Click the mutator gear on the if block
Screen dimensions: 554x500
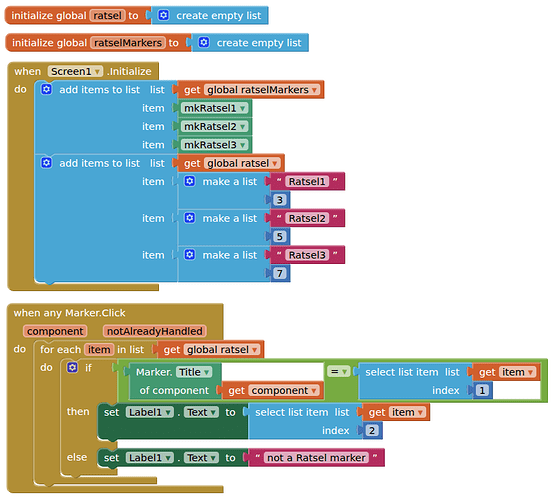[x=72, y=367]
